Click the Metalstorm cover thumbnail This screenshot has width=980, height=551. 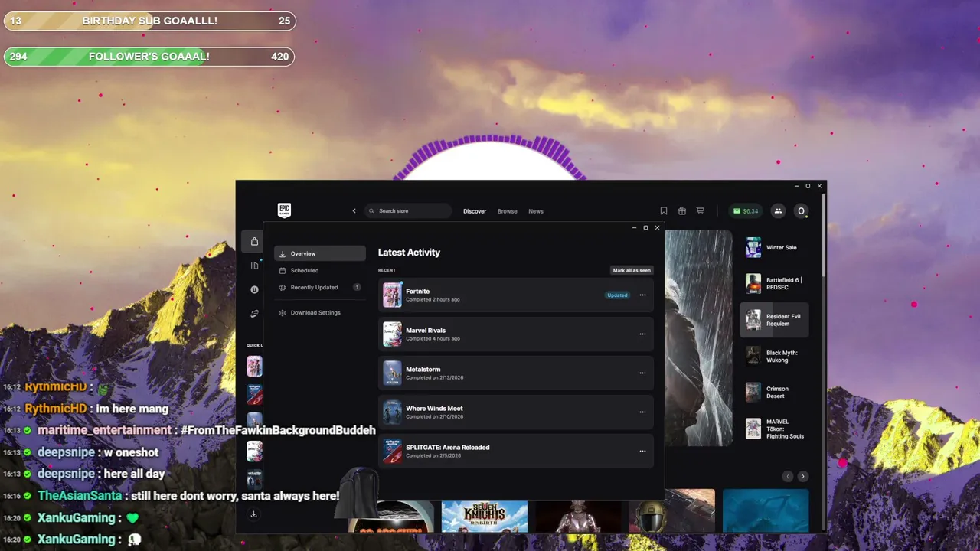[392, 373]
